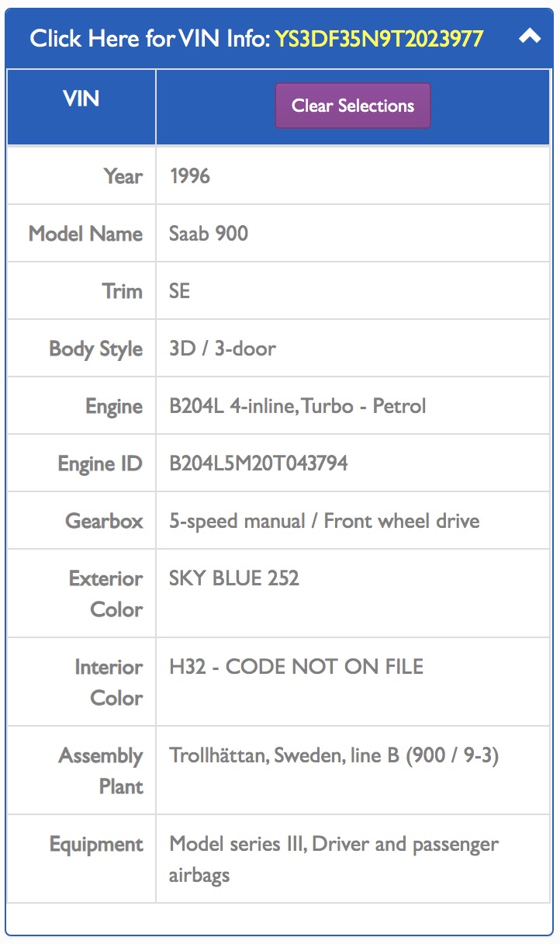Select the Trim value SE

(x=179, y=291)
